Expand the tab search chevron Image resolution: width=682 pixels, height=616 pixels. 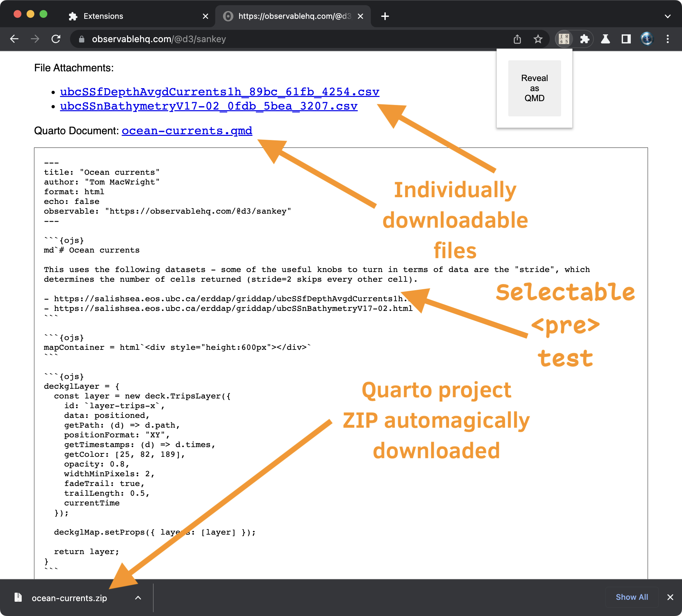click(667, 16)
